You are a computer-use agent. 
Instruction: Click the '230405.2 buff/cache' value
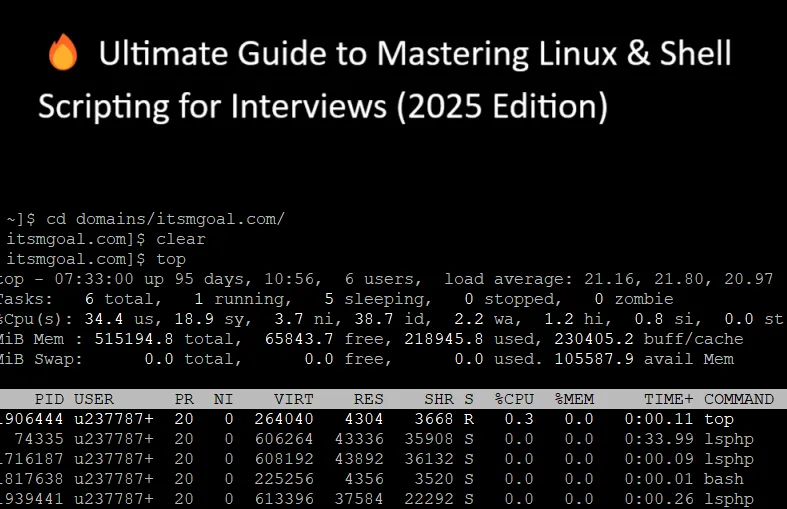(x=648, y=339)
